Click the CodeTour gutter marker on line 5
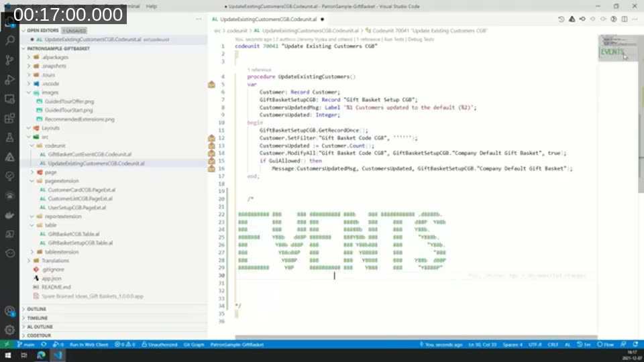 (x=211, y=84)
